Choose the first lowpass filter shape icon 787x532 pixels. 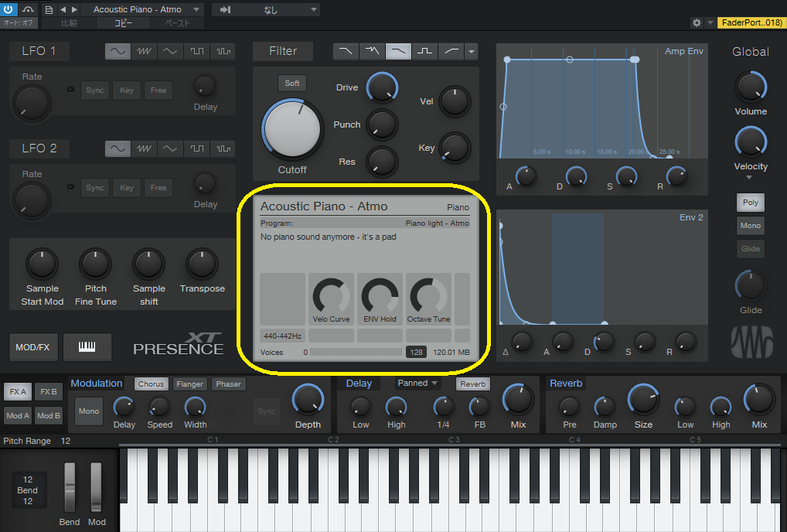click(x=346, y=51)
